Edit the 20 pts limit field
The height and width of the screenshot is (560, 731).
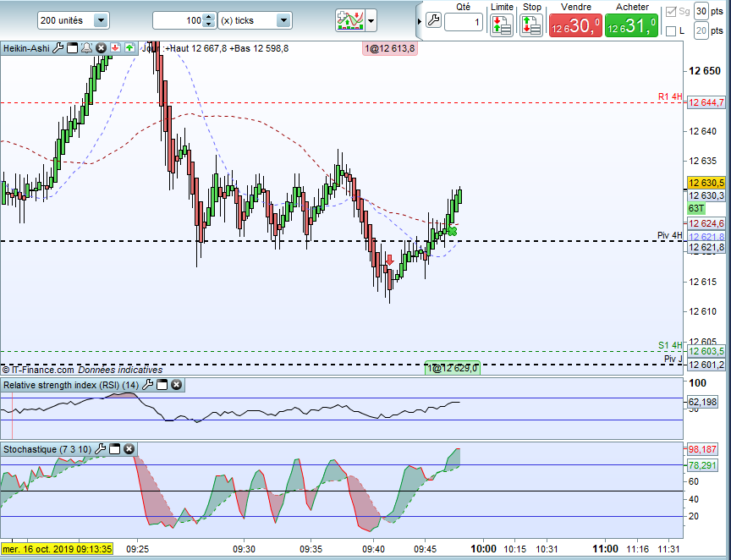coord(701,31)
